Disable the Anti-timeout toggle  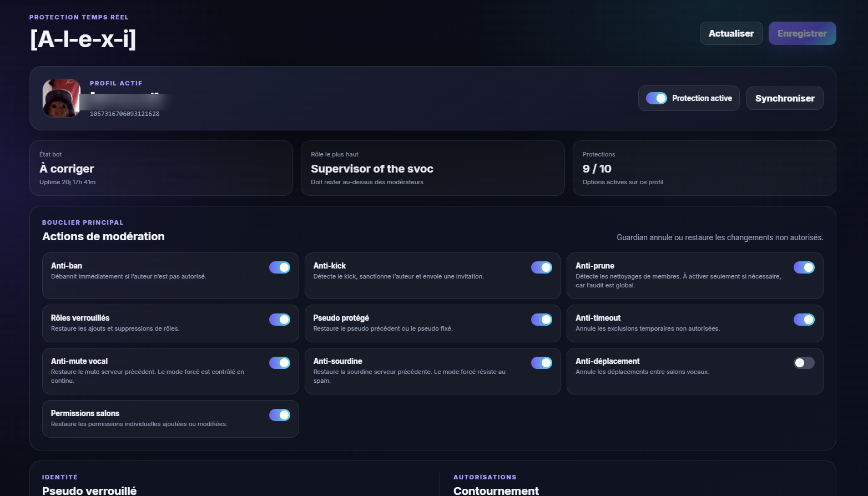tap(804, 320)
